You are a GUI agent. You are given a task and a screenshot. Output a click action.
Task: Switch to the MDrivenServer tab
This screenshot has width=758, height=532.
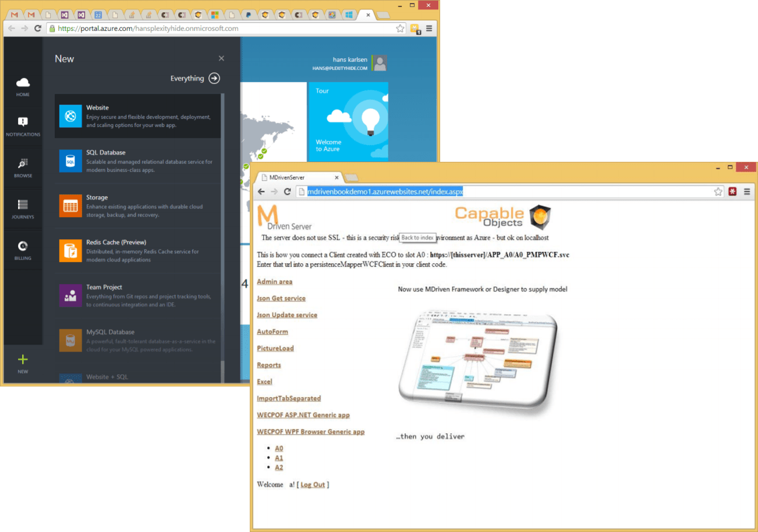[300, 178]
